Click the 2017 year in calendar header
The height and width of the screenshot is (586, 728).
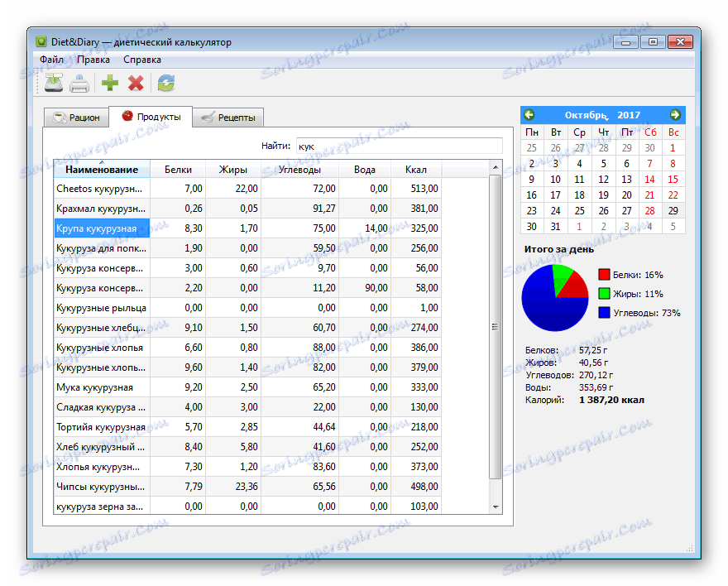629,115
